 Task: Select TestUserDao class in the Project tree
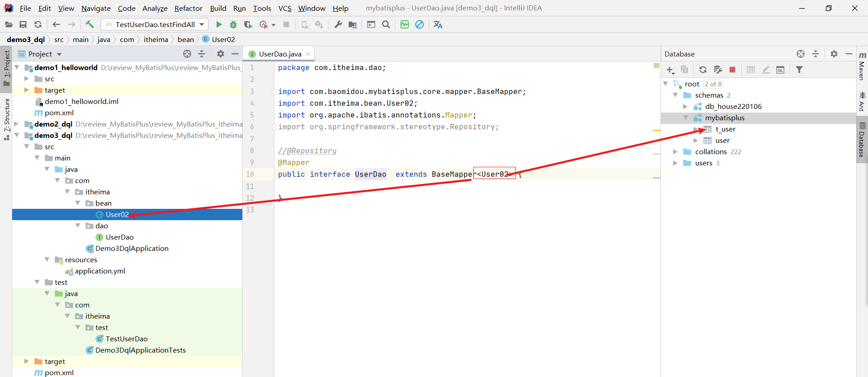click(127, 339)
